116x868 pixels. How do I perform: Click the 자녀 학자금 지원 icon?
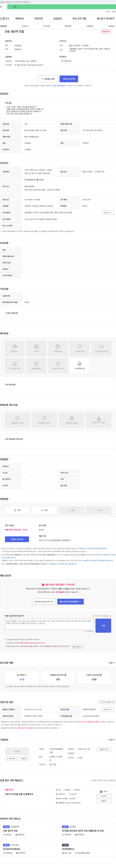point(101,348)
